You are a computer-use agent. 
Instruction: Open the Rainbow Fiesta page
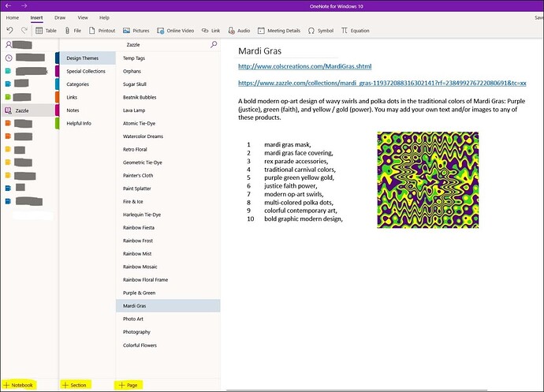[x=168, y=227]
